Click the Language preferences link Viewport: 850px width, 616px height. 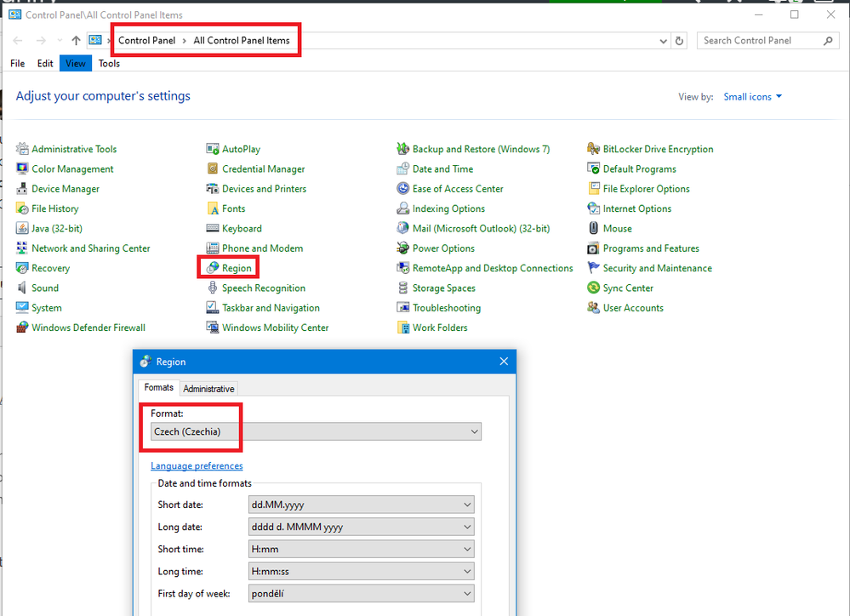197,466
